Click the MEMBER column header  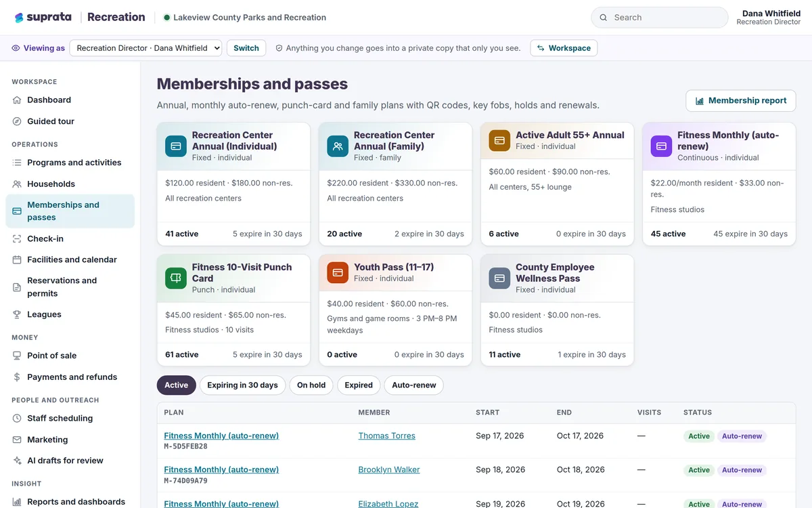tap(374, 412)
